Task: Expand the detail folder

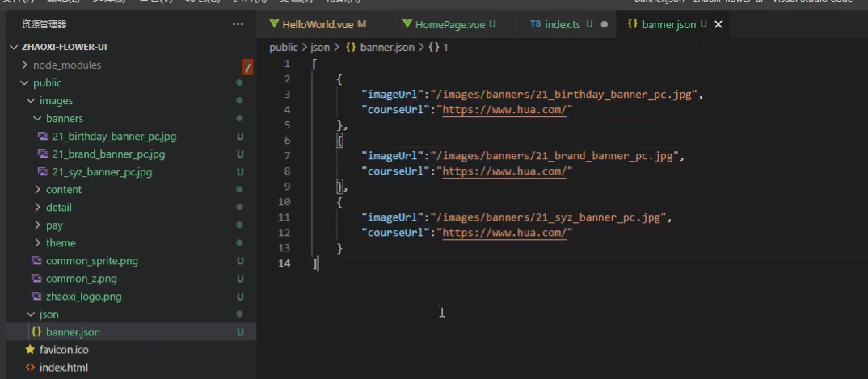Action: pyautogui.click(x=37, y=208)
